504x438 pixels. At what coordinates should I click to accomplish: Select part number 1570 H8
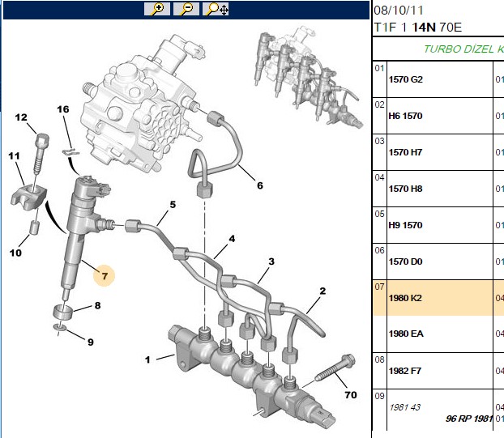pos(405,189)
